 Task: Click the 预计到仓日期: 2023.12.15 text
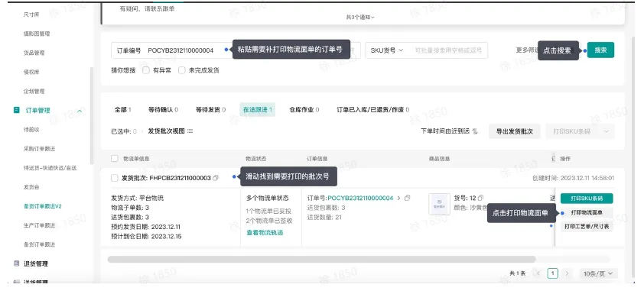pos(146,237)
